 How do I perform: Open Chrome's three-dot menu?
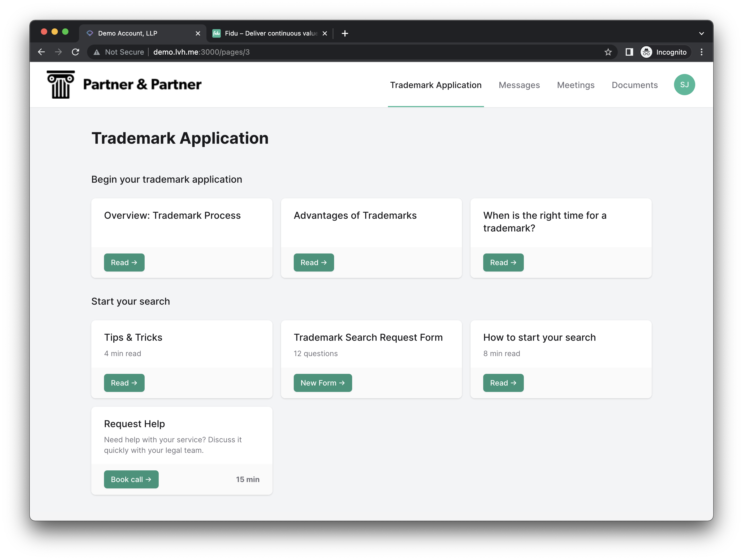tap(701, 52)
